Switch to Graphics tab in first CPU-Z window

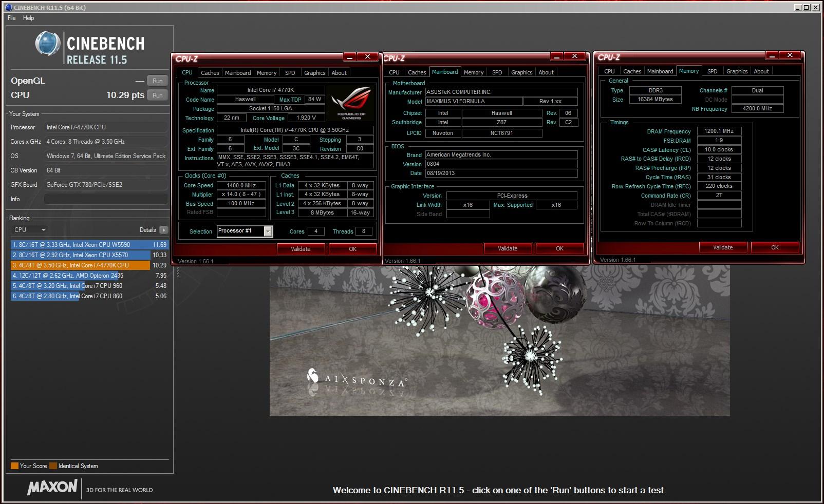pos(314,73)
